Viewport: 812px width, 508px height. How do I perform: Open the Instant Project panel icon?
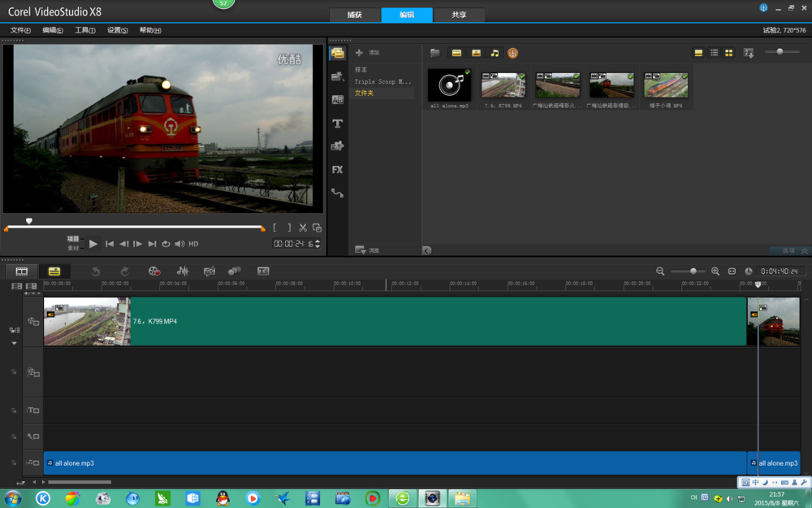pyautogui.click(x=338, y=76)
